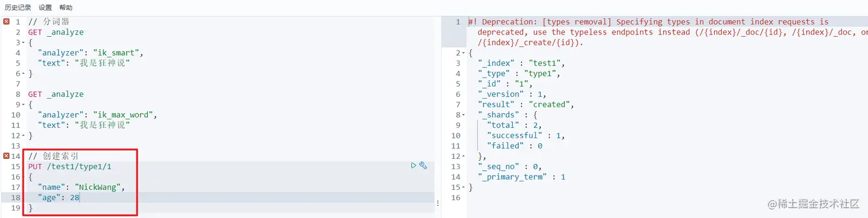Open the wrench actions menu for the request

click(424, 166)
